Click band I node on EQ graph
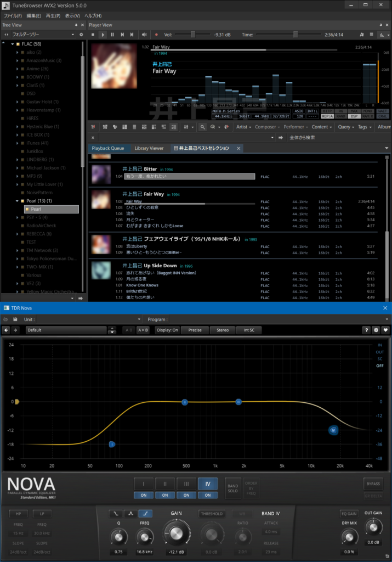 (x=112, y=445)
